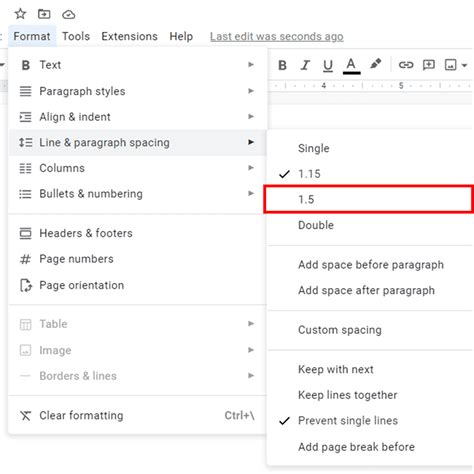Check cloud save status icon
The image size is (474, 474).
[69, 14]
